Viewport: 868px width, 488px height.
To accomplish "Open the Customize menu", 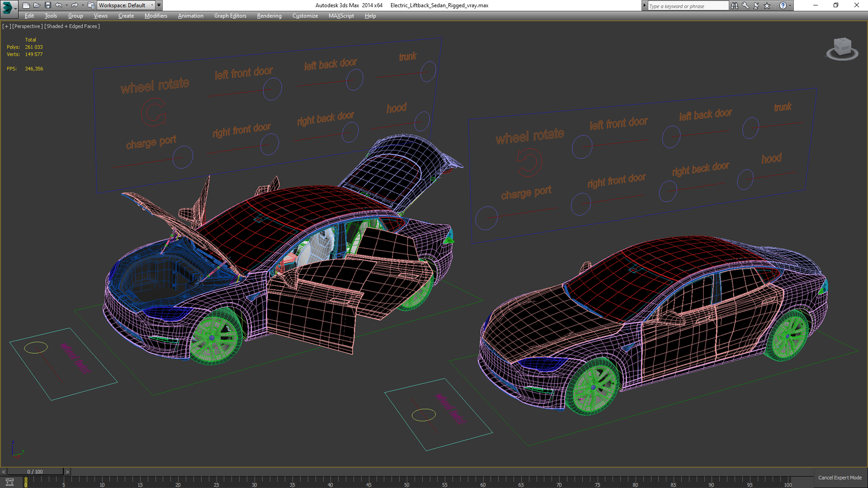I will click(305, 16).
